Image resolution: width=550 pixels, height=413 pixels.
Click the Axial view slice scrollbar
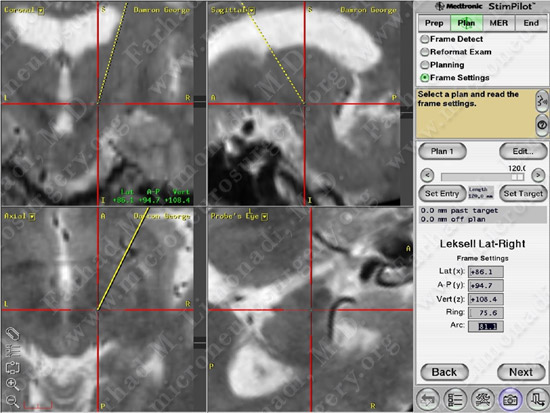click(x=200, y=309)
